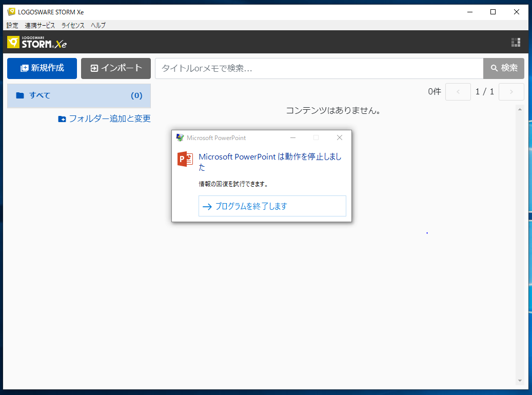Open the 連携サービス menu
532x395 pixels.
pyautogui.click(x=40, y=26)
